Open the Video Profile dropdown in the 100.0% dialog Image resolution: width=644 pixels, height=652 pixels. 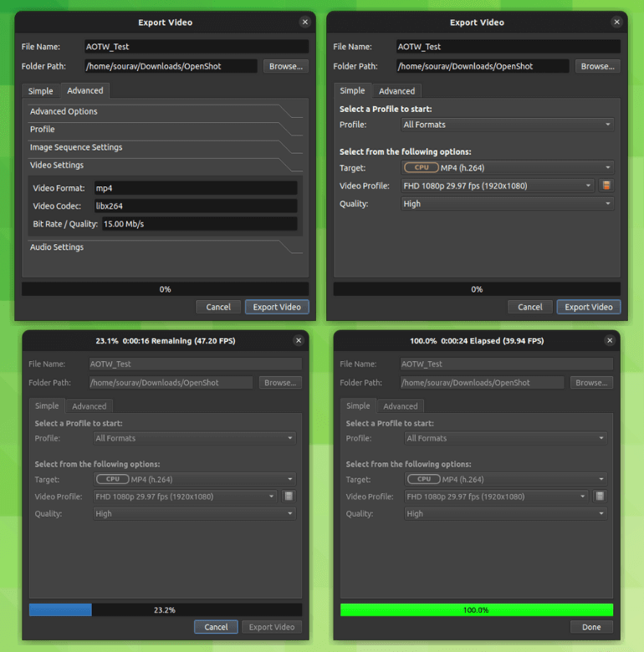pyautogui.click(x=496, y=497)
